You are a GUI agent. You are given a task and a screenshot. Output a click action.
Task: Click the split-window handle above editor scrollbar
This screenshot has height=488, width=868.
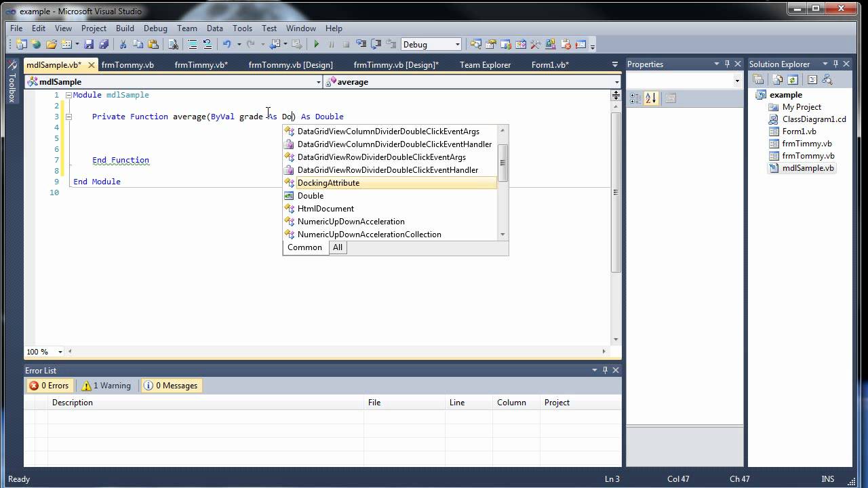tap(616, 96)
